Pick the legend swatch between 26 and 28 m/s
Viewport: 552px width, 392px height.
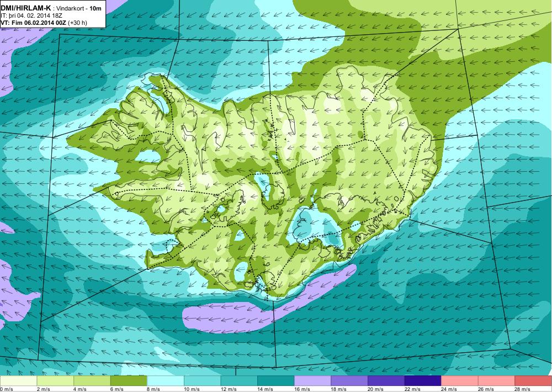pyautogui.click(x=497, y=381)
